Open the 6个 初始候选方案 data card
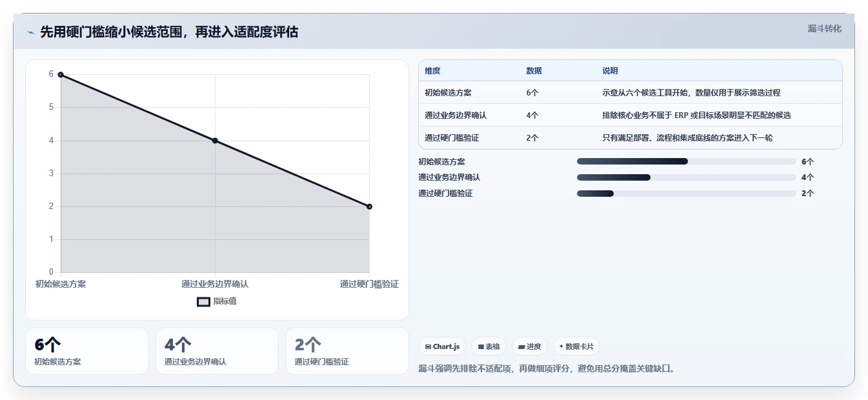The width and height of the screenshot is (868, 400). point(87,351)
